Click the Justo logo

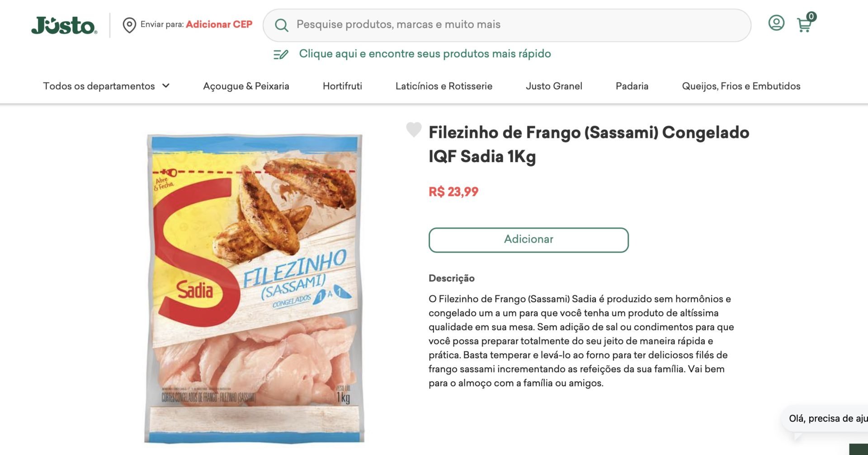64,25
